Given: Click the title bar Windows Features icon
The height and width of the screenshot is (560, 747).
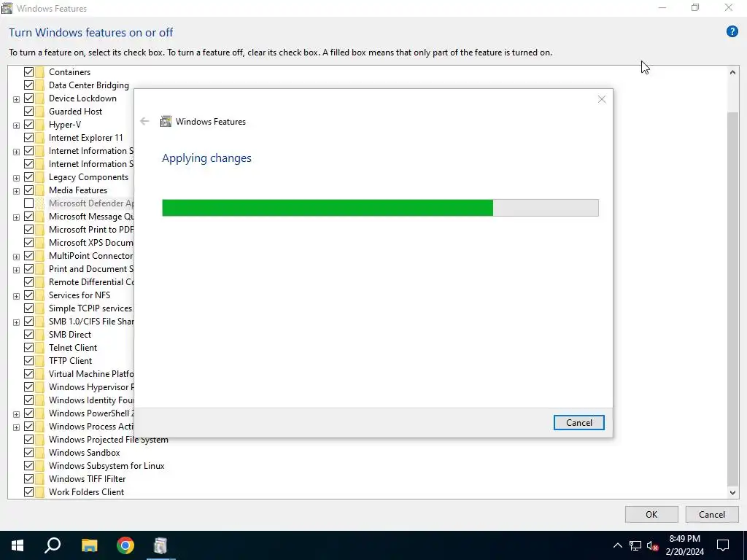Looking at the screenshot, I should [x=7, y=8].
